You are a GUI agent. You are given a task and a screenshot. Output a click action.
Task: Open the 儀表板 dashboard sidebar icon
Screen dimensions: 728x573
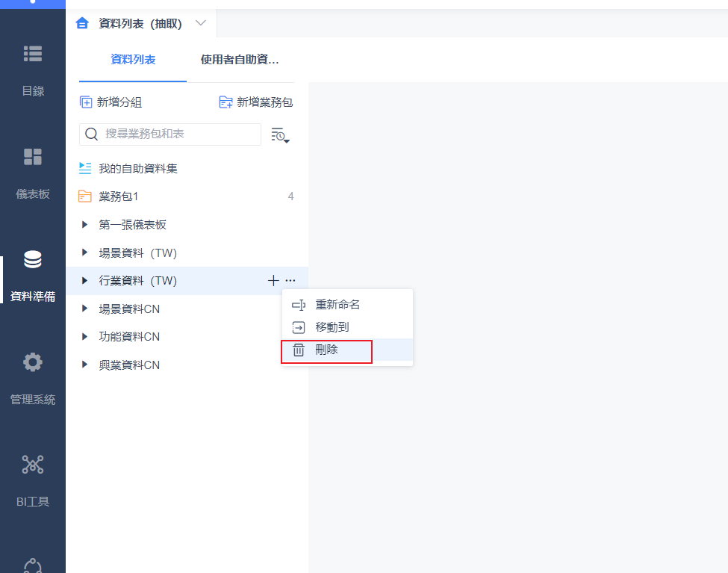pyautogui.click(x=33, y=157)
